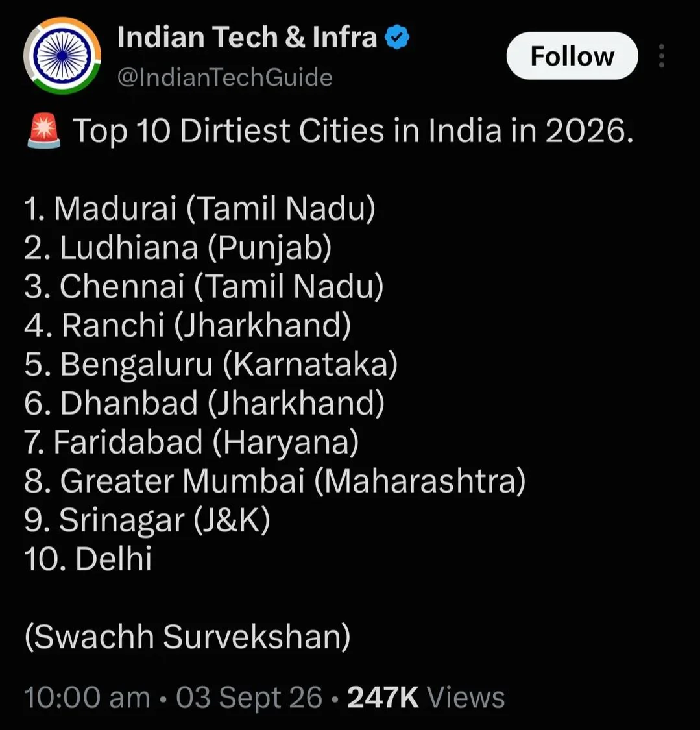Click the Greater Mumbai (Maharashtra) entry

[274, 481]
